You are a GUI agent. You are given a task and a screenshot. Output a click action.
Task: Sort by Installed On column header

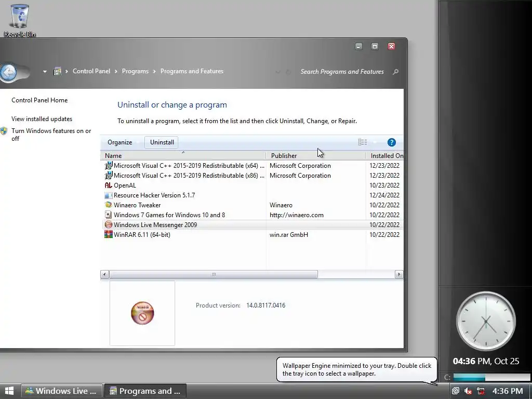coord(385,155)
